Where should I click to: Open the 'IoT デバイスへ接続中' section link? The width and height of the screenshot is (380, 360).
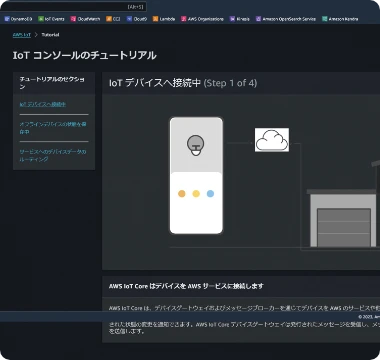tap(43, 104)
